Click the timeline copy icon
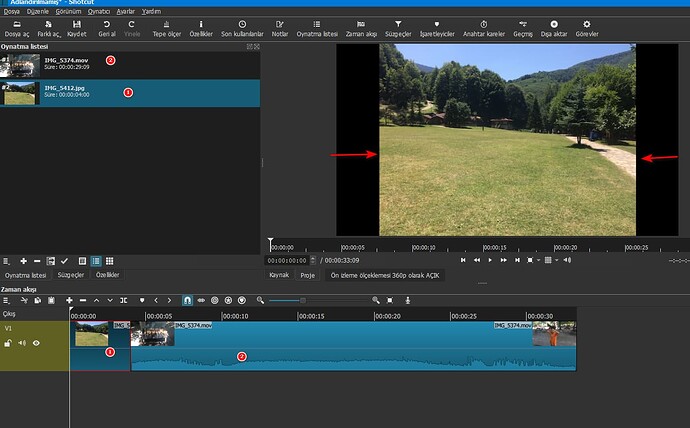Image resolution: width=690 pixels, height=428 pixels. (37, 300)
